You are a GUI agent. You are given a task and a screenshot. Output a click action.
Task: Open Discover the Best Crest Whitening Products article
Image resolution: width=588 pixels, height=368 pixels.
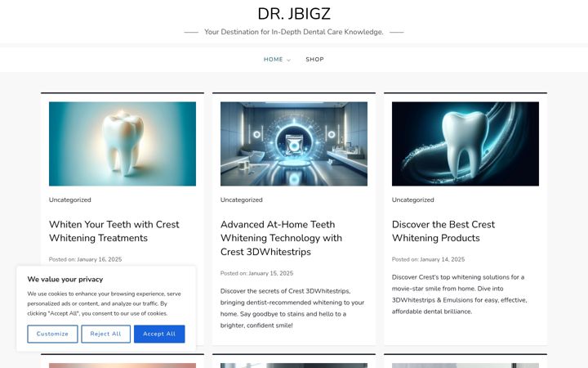pos(443,231)
